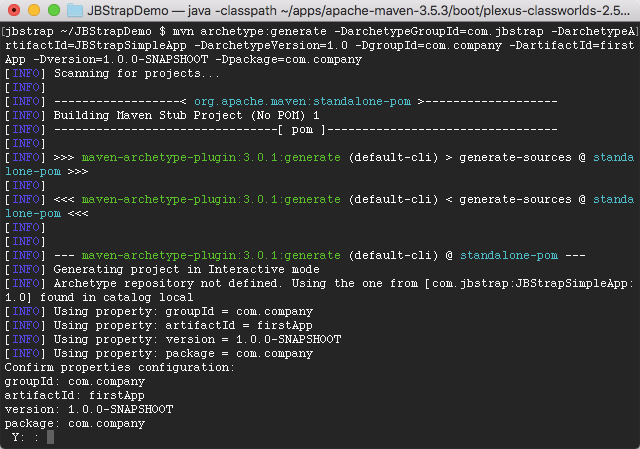
Task: Click 'package: com.company' confirmation line
Action: [75, 424]
